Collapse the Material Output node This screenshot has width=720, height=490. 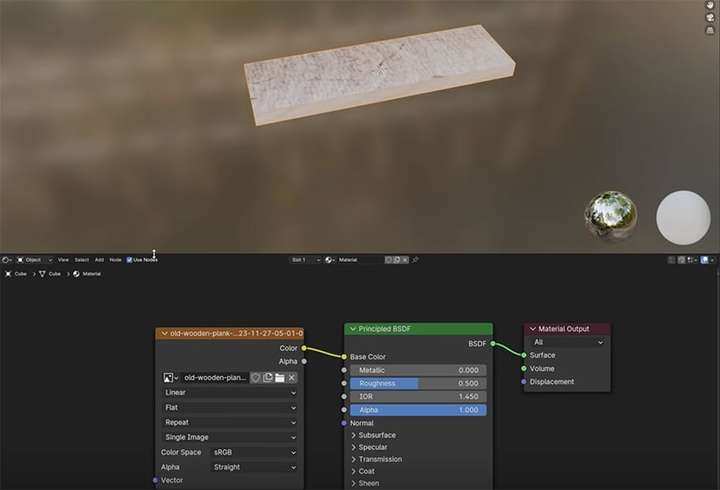(x=533, y=329)
